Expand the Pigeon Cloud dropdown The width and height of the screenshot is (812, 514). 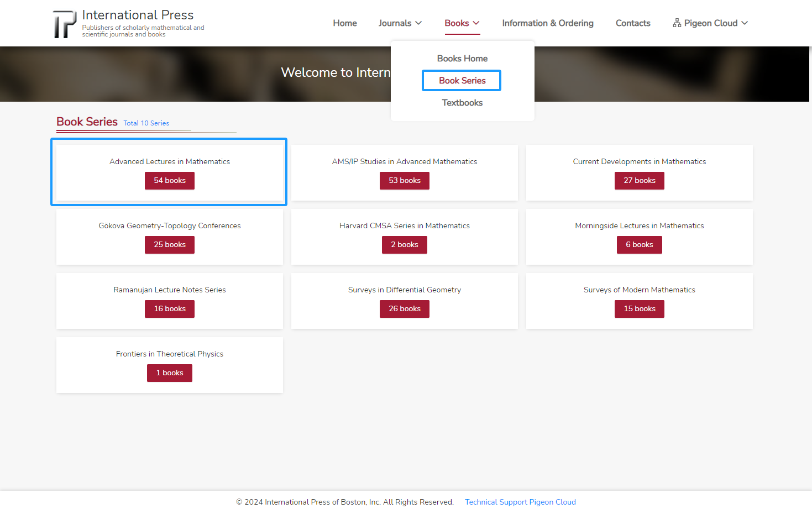[710, 23]
